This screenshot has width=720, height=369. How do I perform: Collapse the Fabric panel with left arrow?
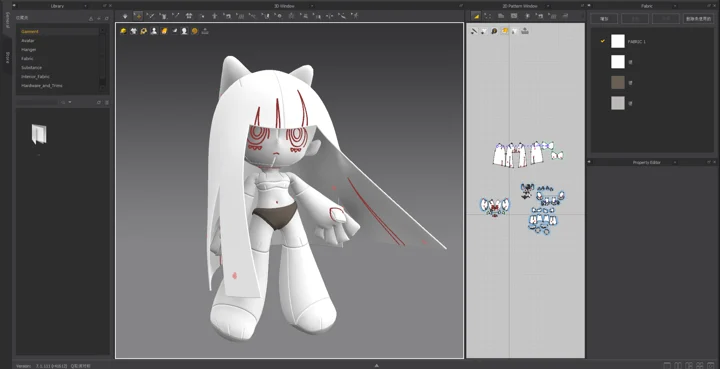click(590, 6)
